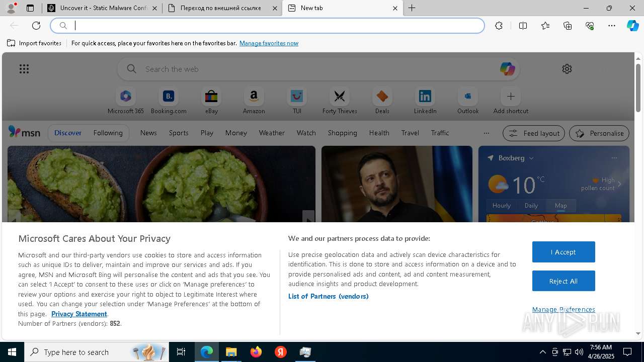Open the Deals shortcut
644x362 pixels.
pyautogui.click(x=382, y=101)
